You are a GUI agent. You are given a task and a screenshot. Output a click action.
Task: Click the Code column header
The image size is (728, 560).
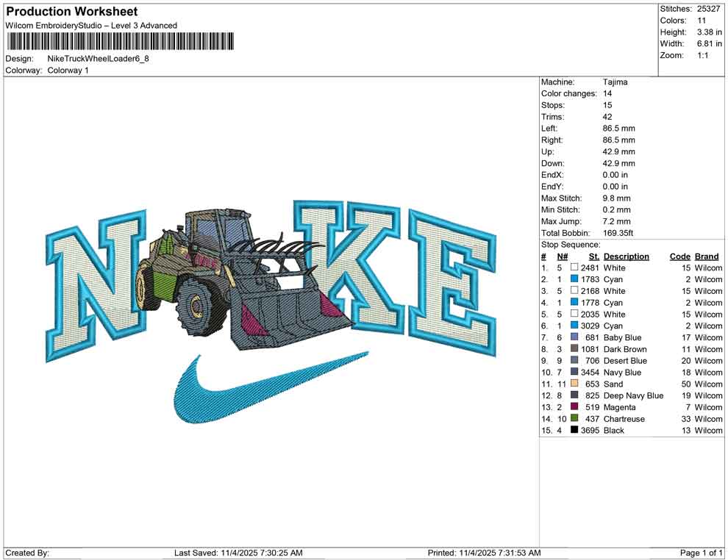pos(680,256)
